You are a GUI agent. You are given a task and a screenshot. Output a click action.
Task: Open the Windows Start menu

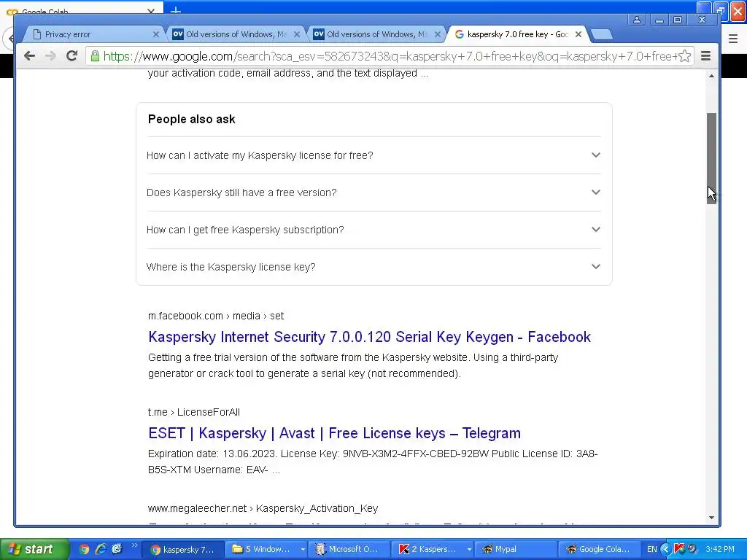(34, 549)
